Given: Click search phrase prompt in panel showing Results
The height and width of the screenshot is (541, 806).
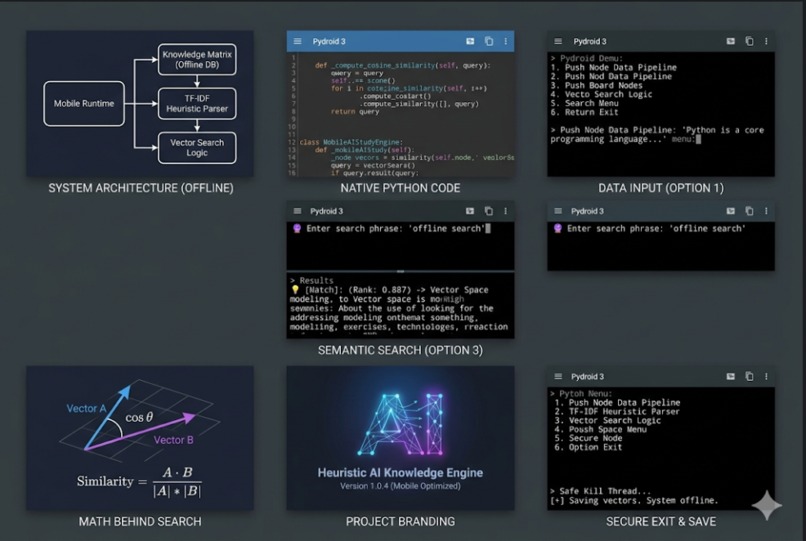Looking at the screenshot, I should pyautogui.click(x=392, y=228).
